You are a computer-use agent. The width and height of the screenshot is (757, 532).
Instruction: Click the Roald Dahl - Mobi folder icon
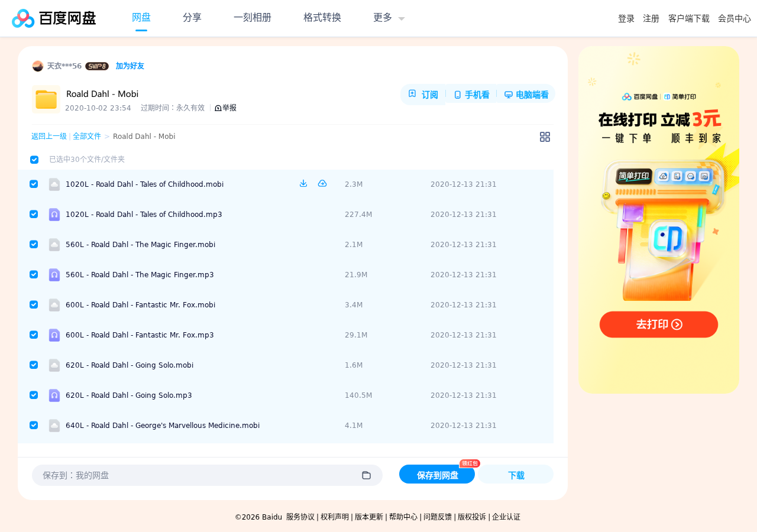coord(46,99)
